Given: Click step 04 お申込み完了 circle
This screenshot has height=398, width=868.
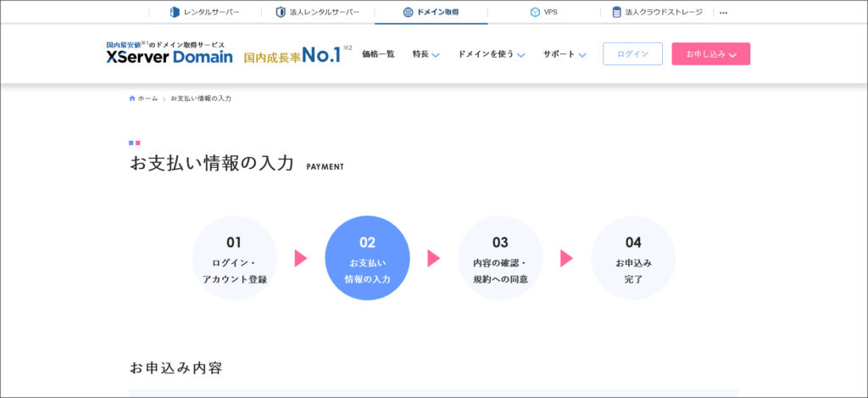Looking at the screenshot, I should tap(633, 258).
